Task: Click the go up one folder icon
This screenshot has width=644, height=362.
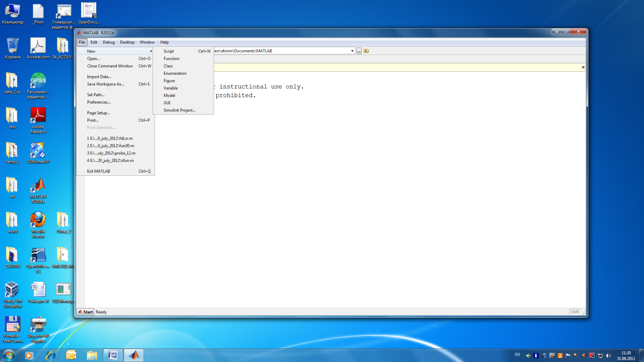Action: coord(366,51)
